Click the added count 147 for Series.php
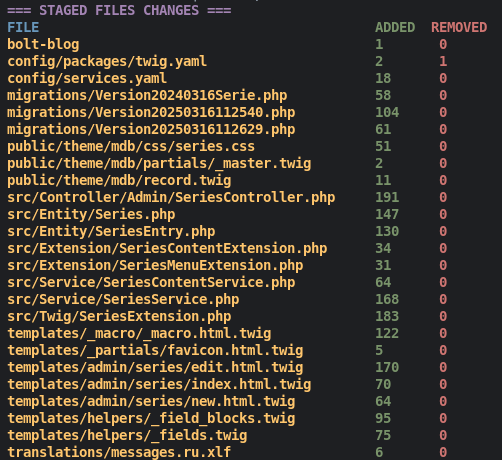502x460 pixels. 387,215
